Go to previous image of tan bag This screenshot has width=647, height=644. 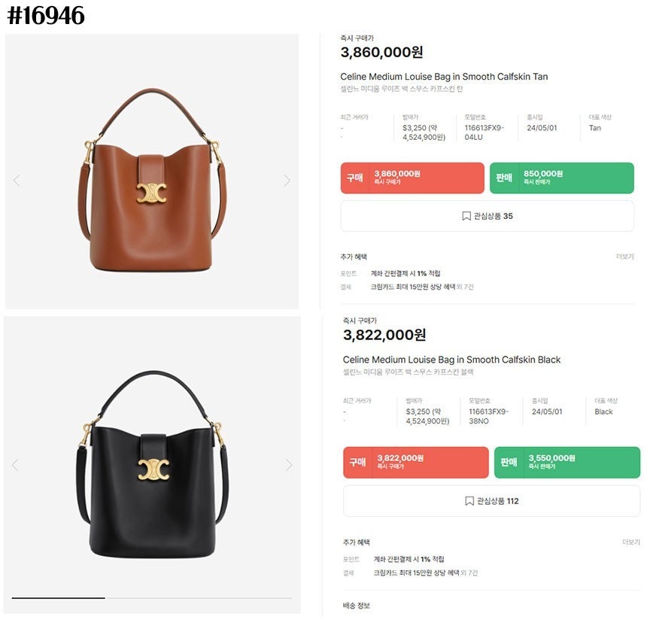pos(17,181)
